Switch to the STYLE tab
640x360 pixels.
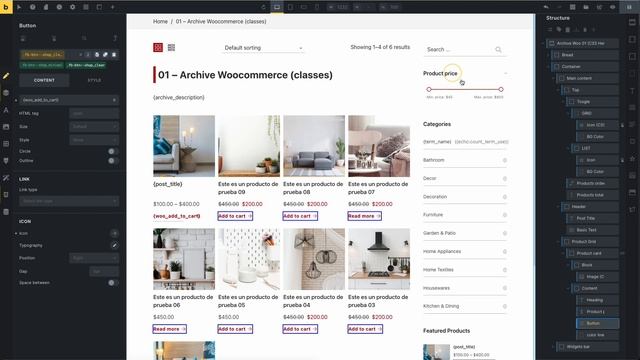pyautogui.click(x=94, y=80)
